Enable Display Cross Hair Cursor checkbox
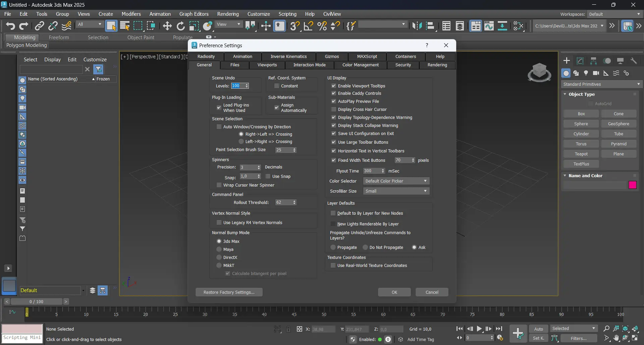 tap(333, 109)
